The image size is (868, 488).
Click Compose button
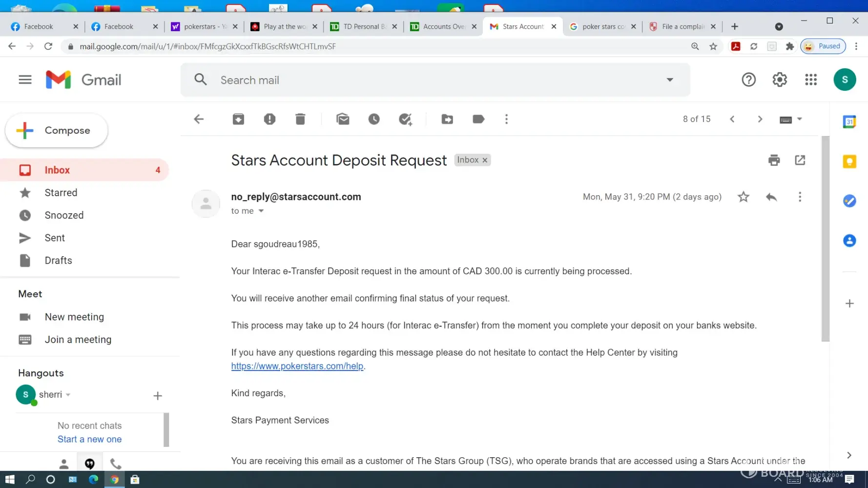tap(57, 130)
